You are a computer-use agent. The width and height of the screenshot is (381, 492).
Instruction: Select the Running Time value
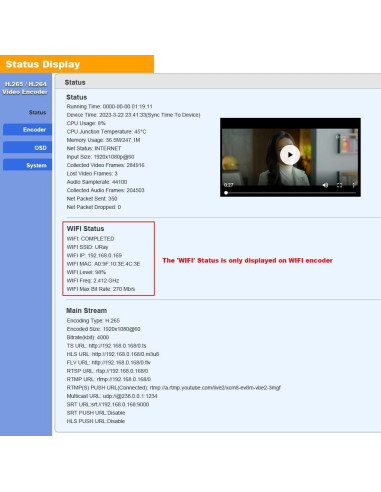(x=127, y=107)
